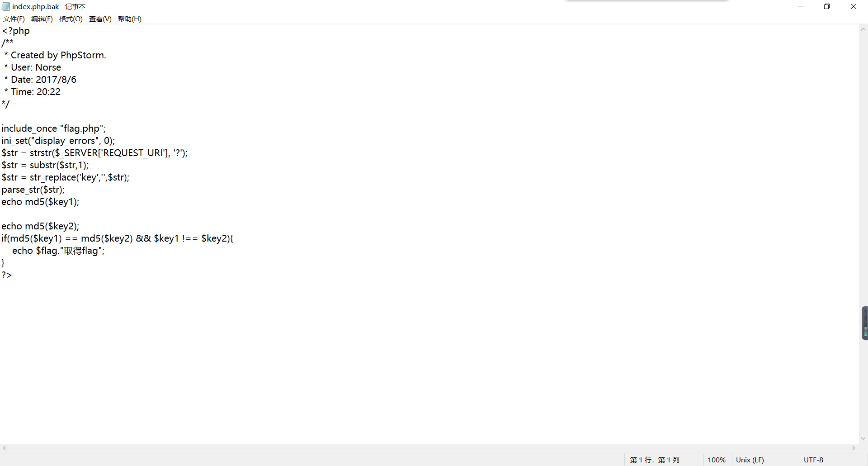Click the 100% zoom indicator in status bar

tap(716, 460)
